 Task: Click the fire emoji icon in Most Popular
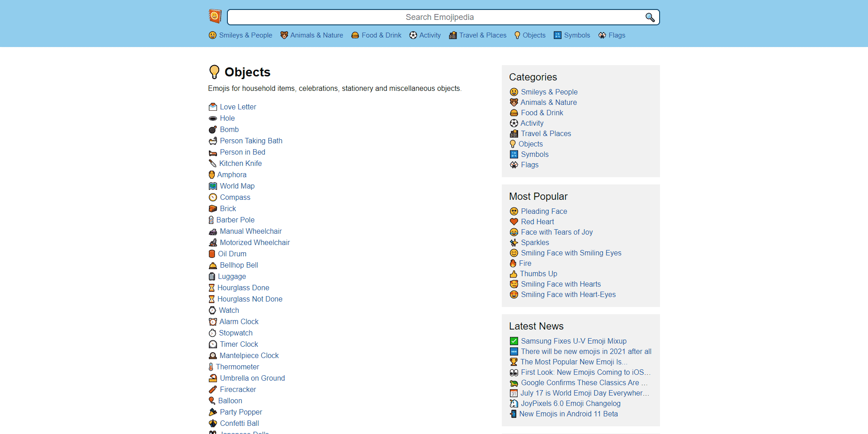click(x=513, y=264)
